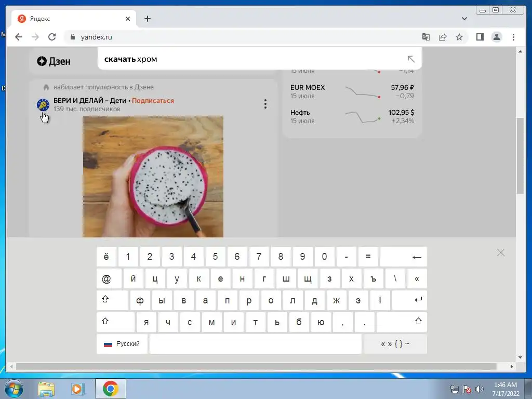Open the translate page icon in address bar
The height and width of the screenshot is (399, 532).
pyautogui.click(x=426, y=37)
